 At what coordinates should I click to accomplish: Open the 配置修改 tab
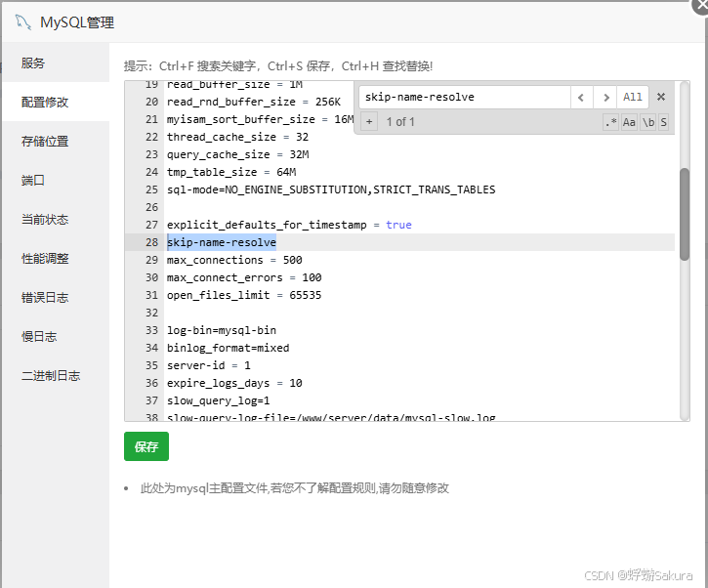click(56, 102)
